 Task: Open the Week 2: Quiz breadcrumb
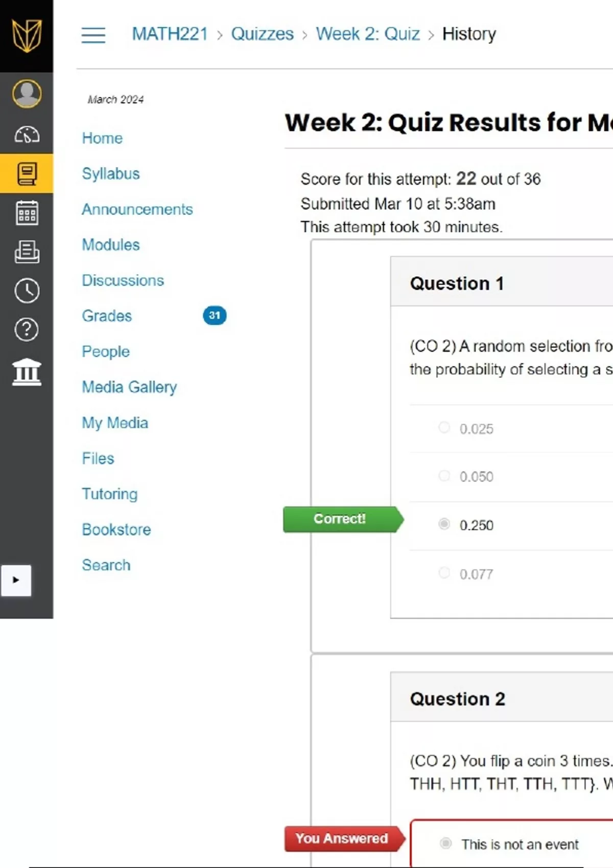click(368, 34)
